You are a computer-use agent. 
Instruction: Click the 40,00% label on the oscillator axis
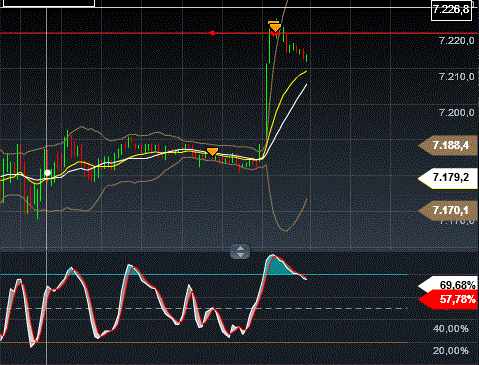[451, 329]
